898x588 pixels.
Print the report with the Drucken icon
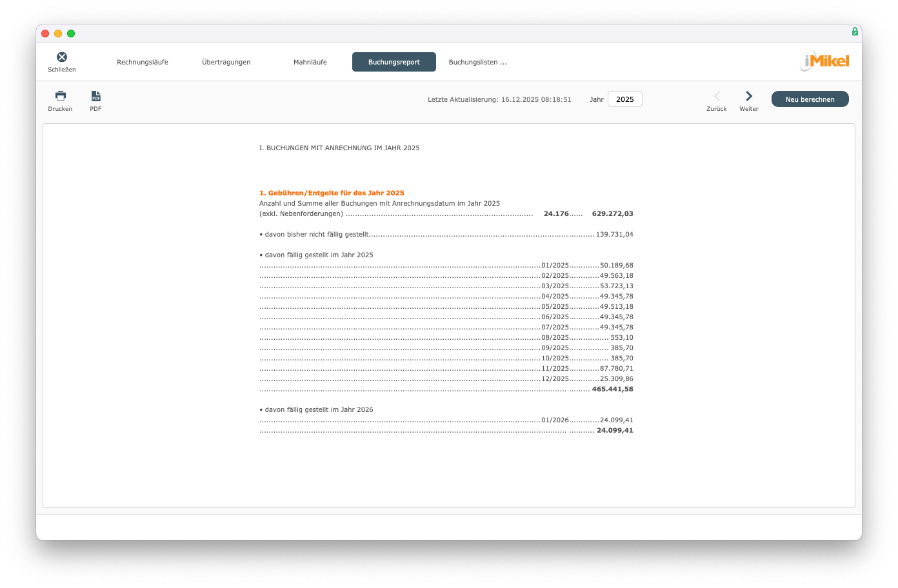[x=61, y=96]
